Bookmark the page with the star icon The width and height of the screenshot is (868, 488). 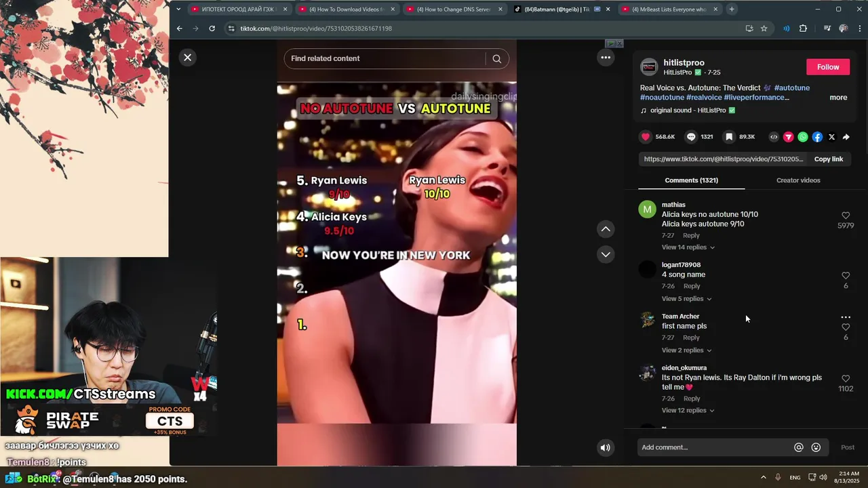pyautogui.click(x=764, y=28)
